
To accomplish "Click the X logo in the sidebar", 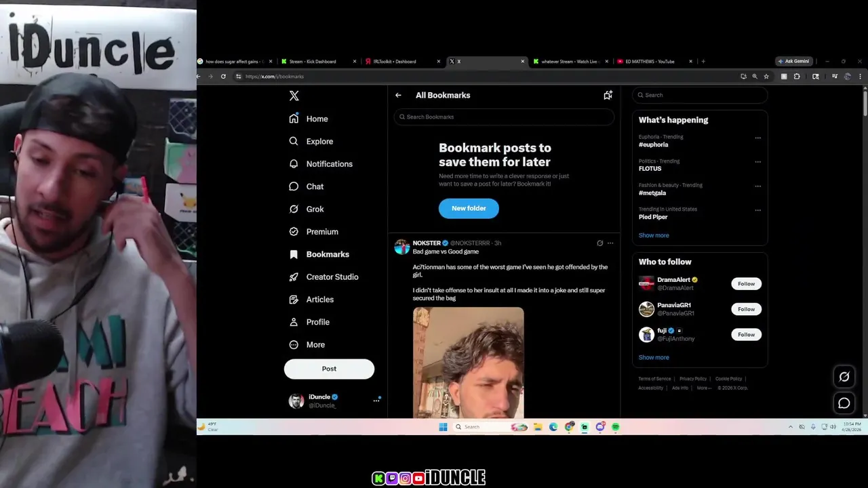I will (x=294, y=96).
